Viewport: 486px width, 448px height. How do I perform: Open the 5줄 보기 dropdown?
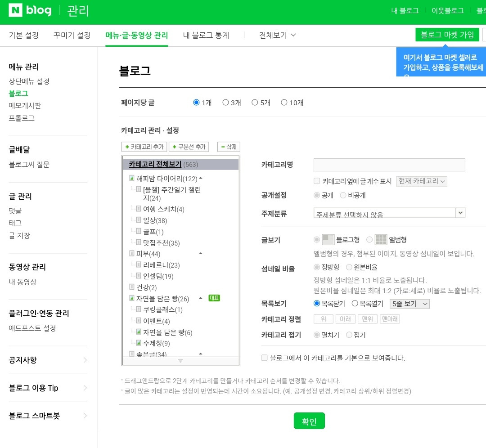tap(409, 304)
